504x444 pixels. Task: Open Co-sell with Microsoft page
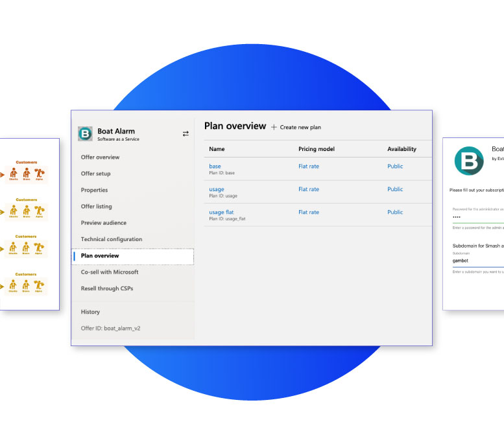click(110, 272)
